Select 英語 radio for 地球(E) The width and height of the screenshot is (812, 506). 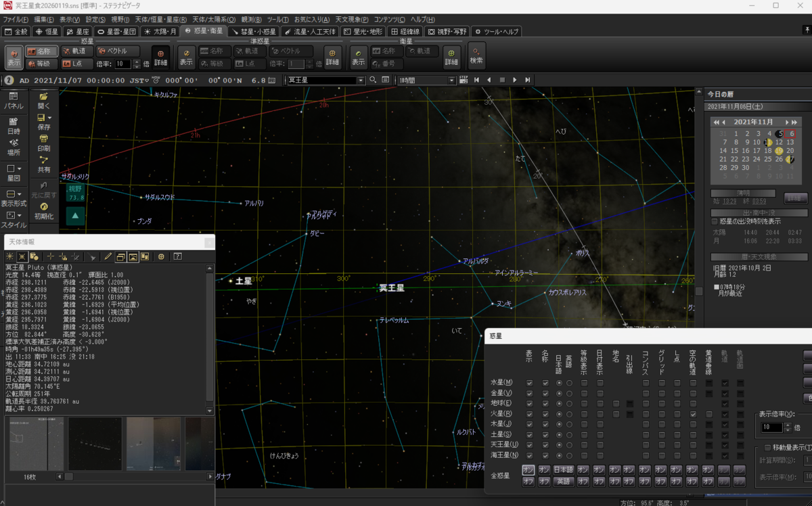[569, 403]
